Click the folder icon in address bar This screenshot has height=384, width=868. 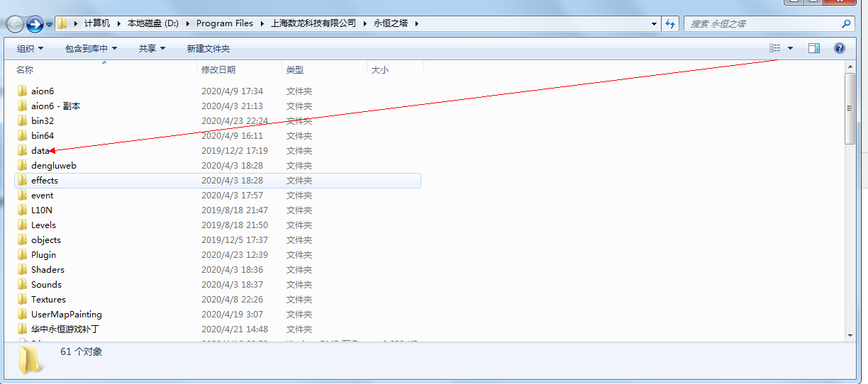tap(63, 23)
